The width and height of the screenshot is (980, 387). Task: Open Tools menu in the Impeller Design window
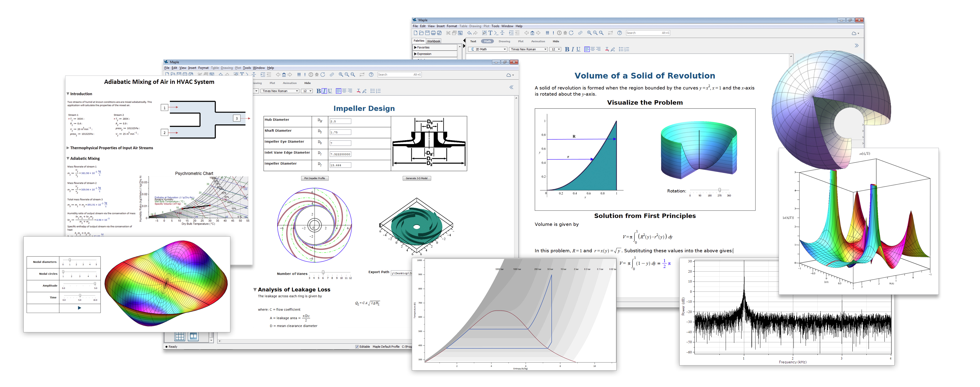click(x=247, y=68)
